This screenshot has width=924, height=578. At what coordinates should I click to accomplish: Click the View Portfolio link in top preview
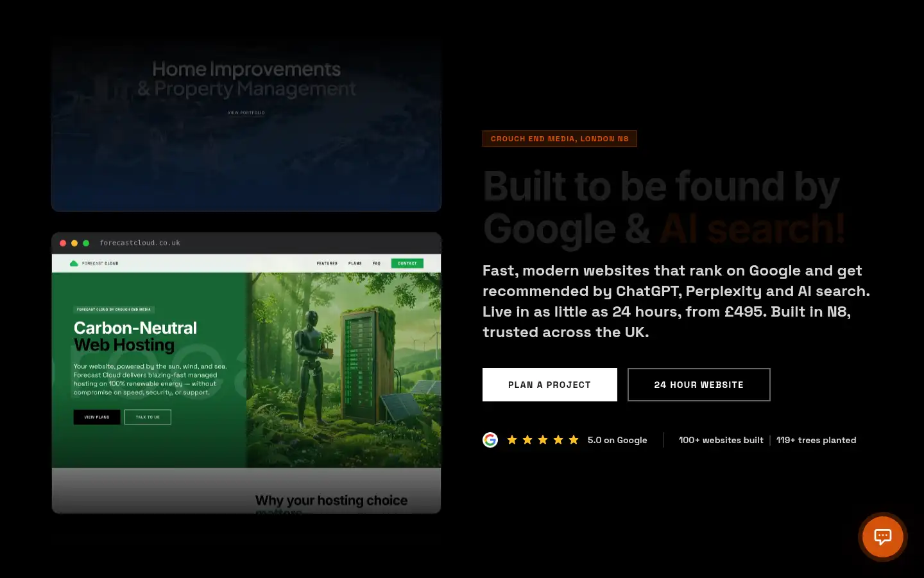246,112
